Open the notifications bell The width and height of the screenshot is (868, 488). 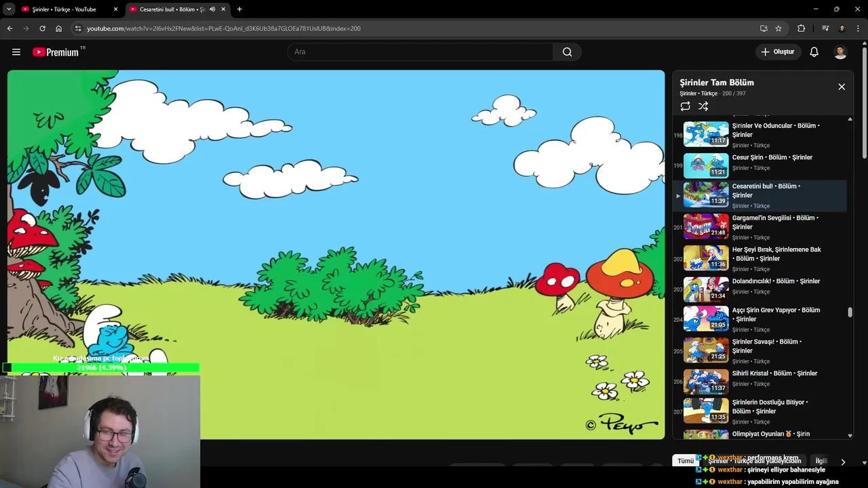point(814,52)
